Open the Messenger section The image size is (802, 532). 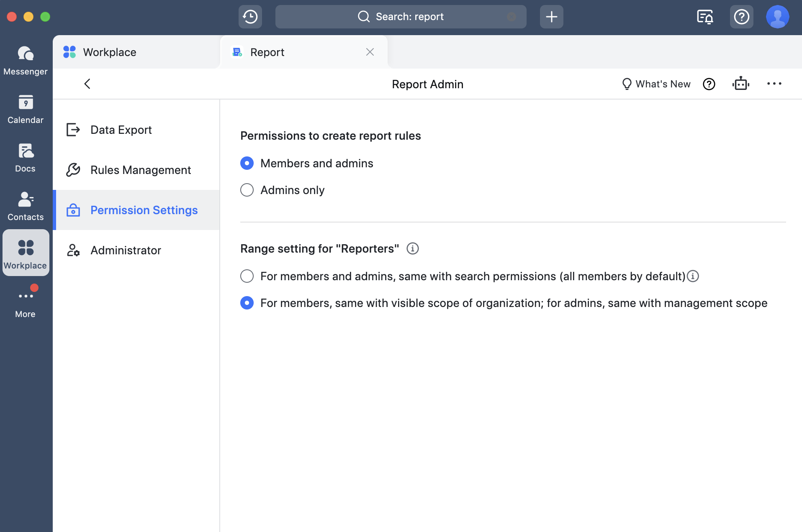tap(25, 59)
